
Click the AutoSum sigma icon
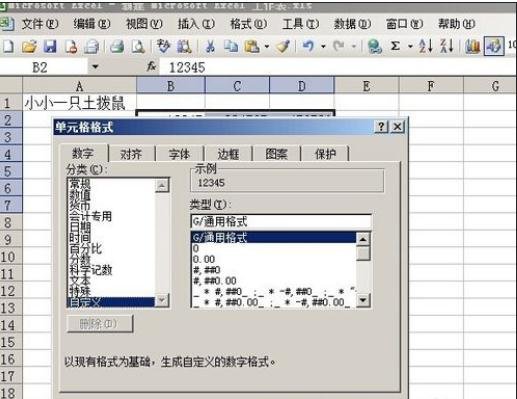click(395, 46)
